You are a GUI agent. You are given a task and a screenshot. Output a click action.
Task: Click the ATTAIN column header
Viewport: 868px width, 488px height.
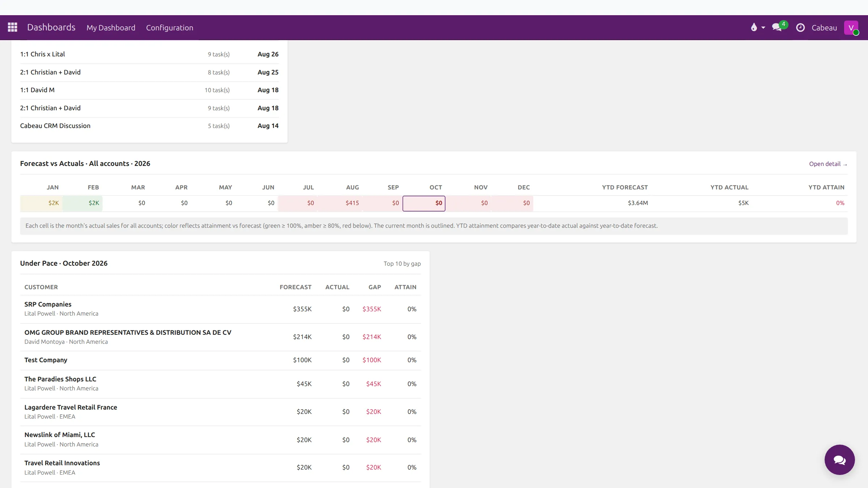pos(405,287)
